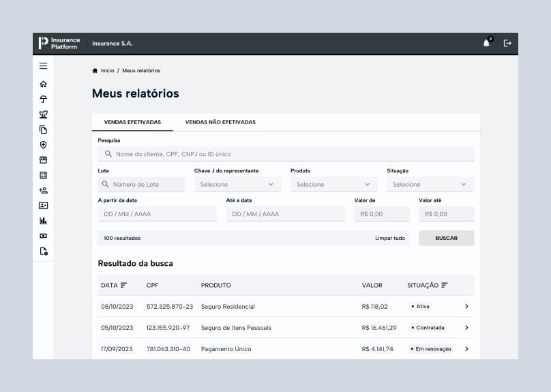
Task: Open the documents copy icon in sidebar
Action: [43, 130]
